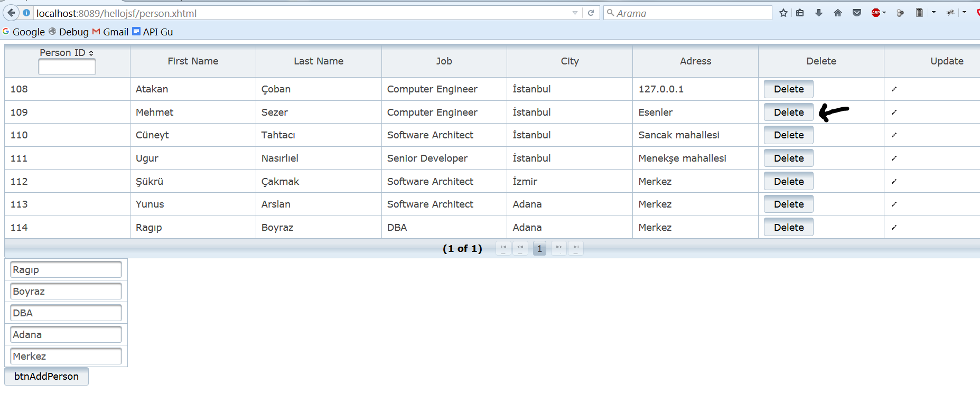Edit row 111 Ugur with pencil icon
The image size is (980, 394).
894,158
